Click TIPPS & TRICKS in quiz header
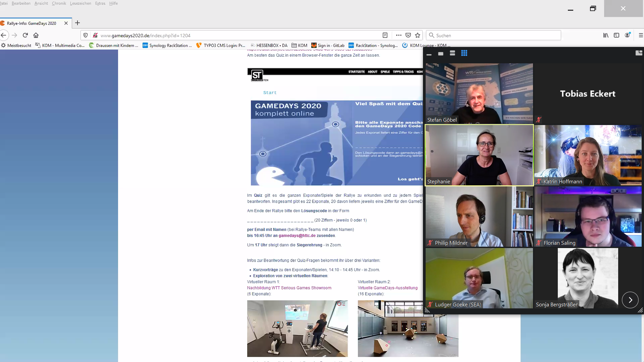This screenshot has width=644, height=362. 403,72
